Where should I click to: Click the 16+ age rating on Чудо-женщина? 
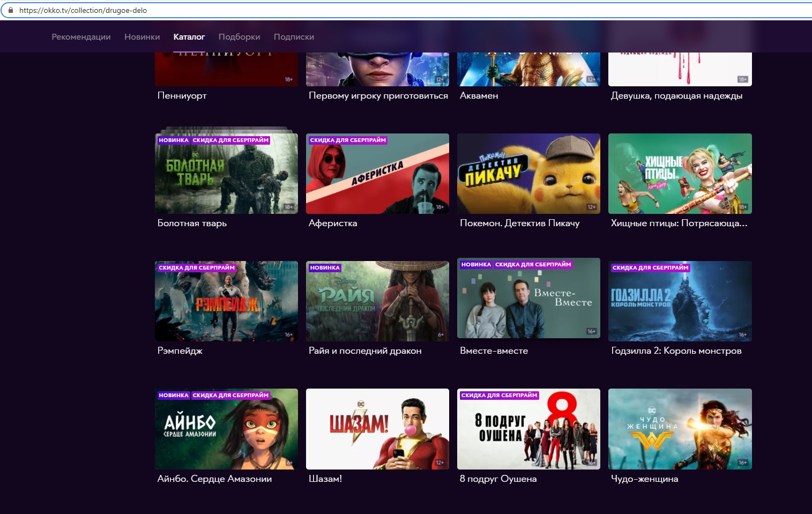click(742, 463)
